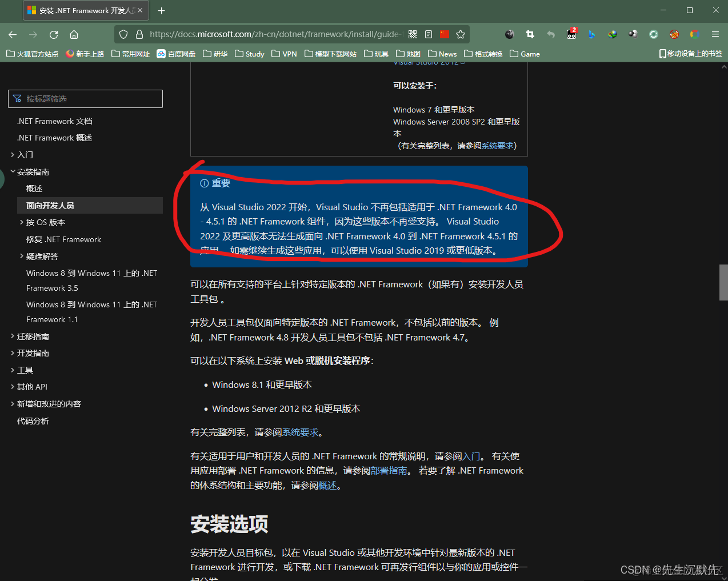Open the red crossed-out blocker extension icon
728x581 pixels.
(674, 34)
